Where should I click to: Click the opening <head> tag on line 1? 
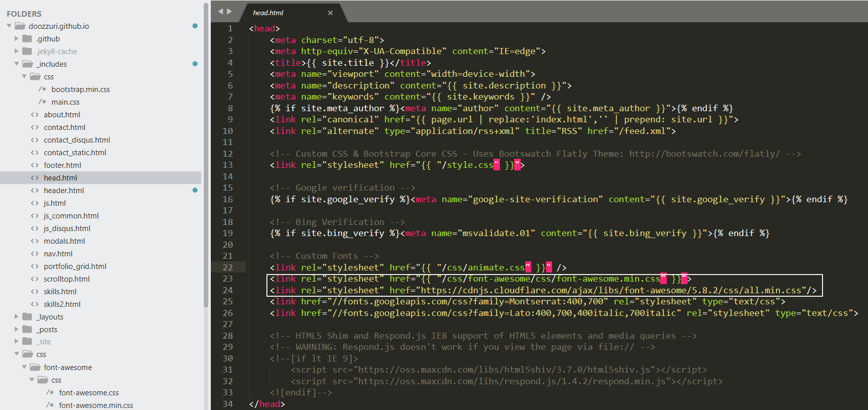(264, 29)
